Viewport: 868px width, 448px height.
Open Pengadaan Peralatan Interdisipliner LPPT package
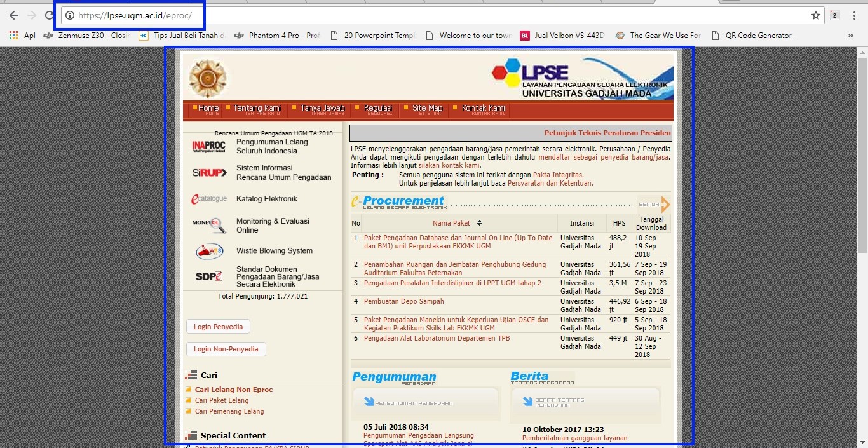coord(452,283)
